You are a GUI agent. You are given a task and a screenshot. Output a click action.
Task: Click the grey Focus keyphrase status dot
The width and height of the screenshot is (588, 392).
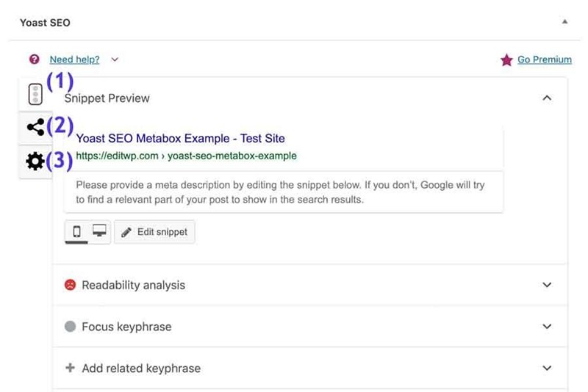point(70,327)
